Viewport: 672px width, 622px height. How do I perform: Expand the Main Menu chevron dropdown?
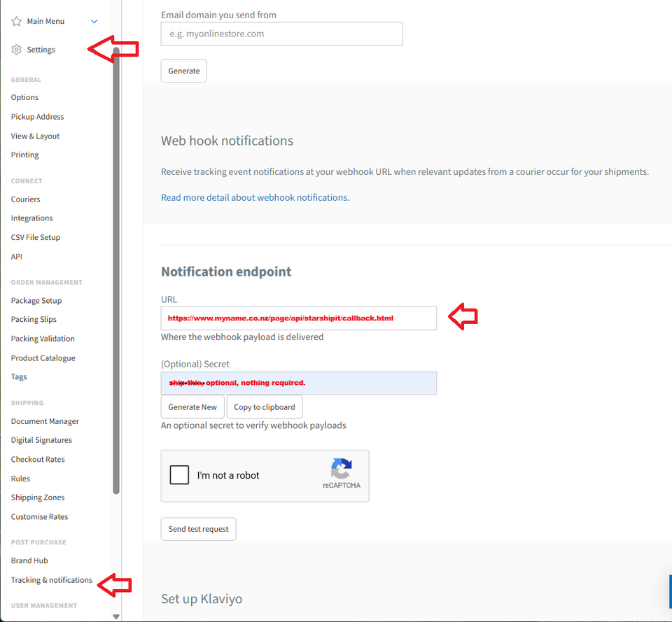94,22
